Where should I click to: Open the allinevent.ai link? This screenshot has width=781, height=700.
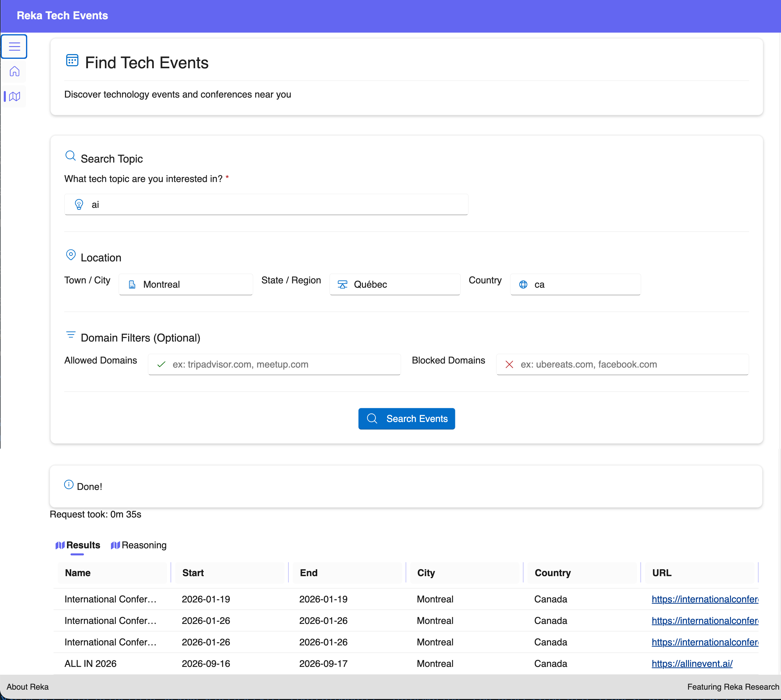(x=692, y=664)
